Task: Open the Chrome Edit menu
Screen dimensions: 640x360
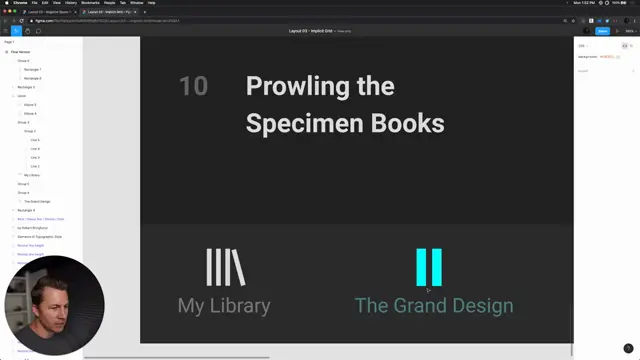Action: pos(45,3)
